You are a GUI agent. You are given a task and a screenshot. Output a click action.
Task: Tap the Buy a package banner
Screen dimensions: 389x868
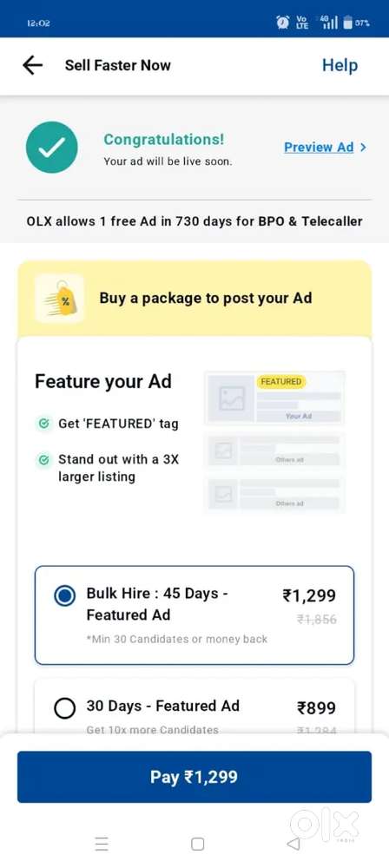tap(194, 299)
